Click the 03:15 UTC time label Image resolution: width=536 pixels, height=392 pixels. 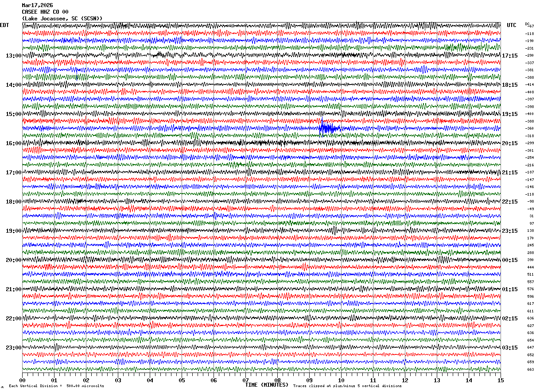point(510,348)
